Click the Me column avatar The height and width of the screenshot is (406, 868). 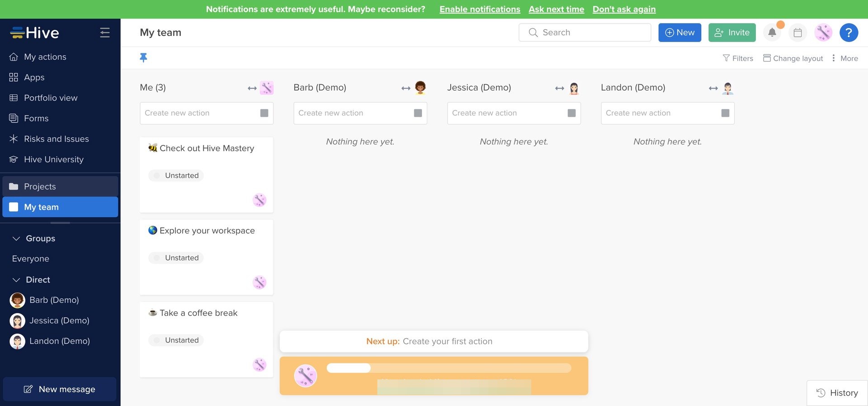[x=267, y=88]
